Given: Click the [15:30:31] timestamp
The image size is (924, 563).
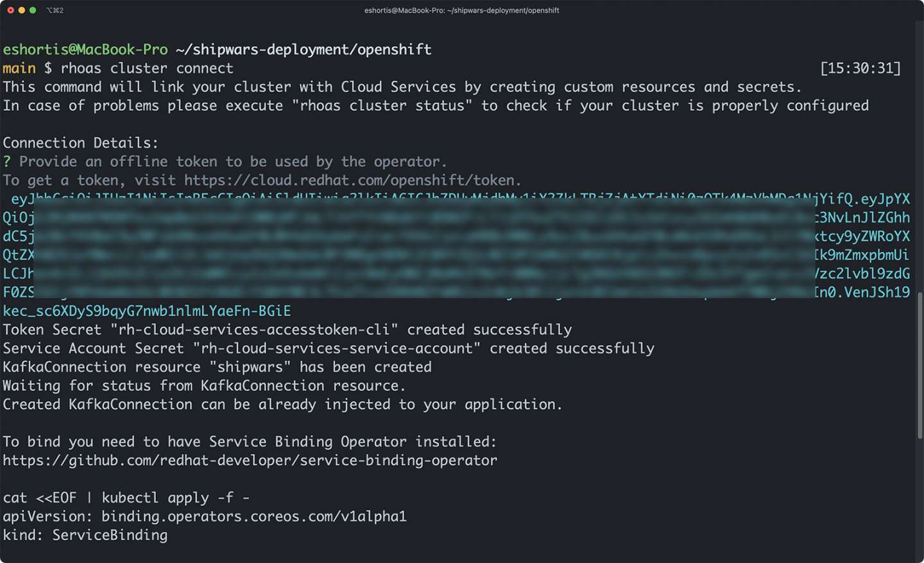Looking at the screenshot, I should 860,68.
